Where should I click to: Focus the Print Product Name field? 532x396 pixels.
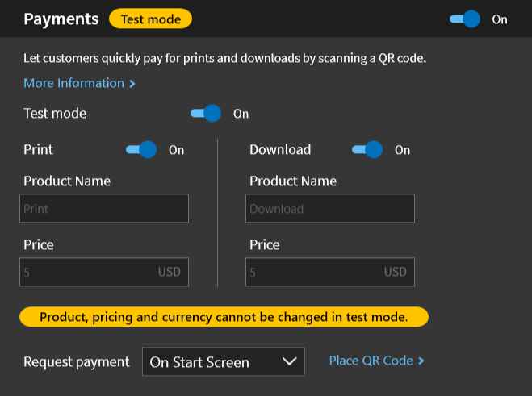click(x=104, y=208)
